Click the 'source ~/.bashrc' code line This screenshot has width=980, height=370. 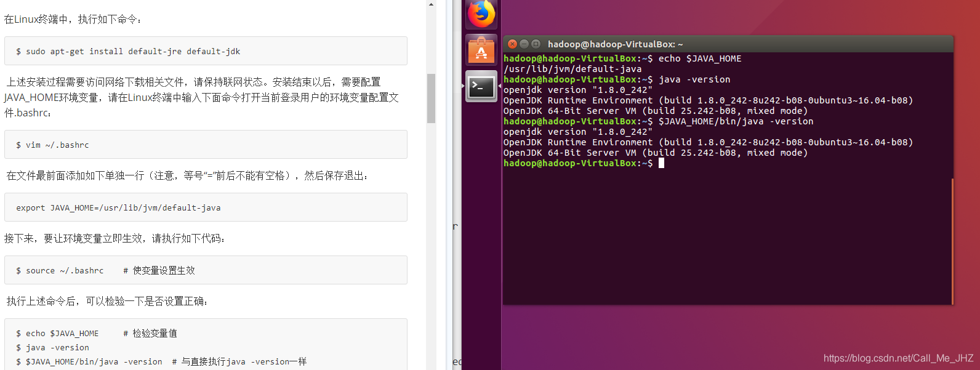(x=60, y=270)
